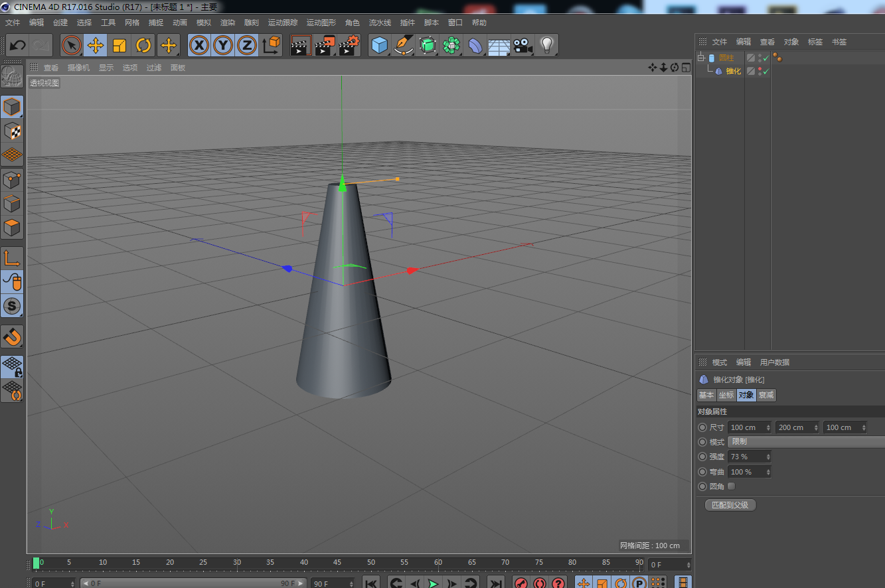Open the 创建 menu
This screenshot has width=885, height=588.
pos(60,23)
